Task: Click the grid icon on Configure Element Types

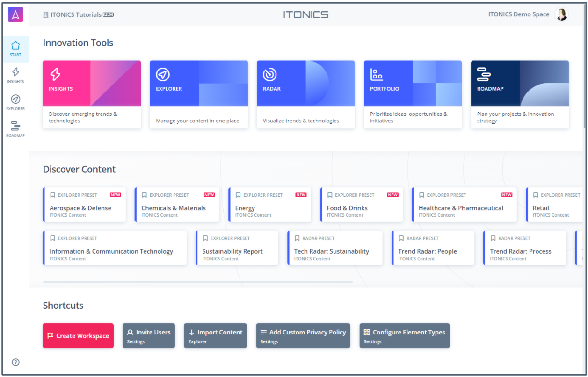Action: (x=367, y=333)
